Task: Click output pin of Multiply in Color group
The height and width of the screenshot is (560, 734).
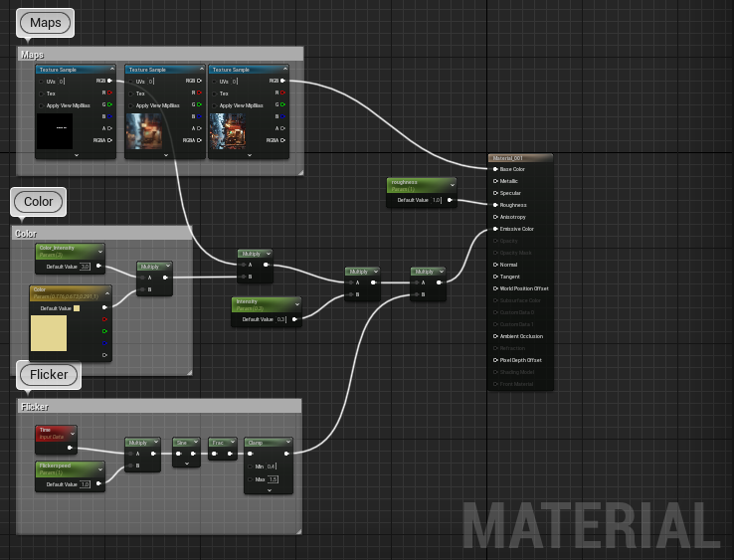Action: tap(165, 278)
